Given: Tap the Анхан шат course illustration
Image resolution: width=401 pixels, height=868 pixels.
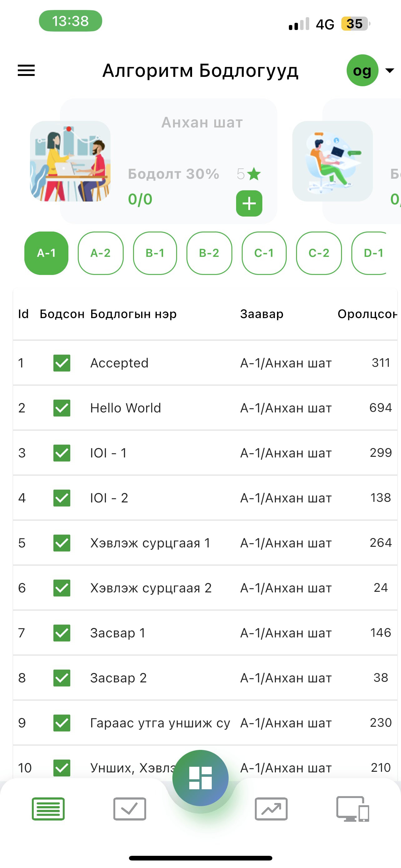Looking at the screenshot, I should (x=70, y=161).
